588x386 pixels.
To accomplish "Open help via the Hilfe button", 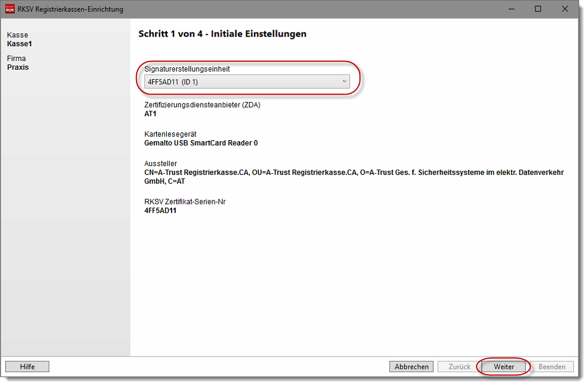I will pos(27,366).
